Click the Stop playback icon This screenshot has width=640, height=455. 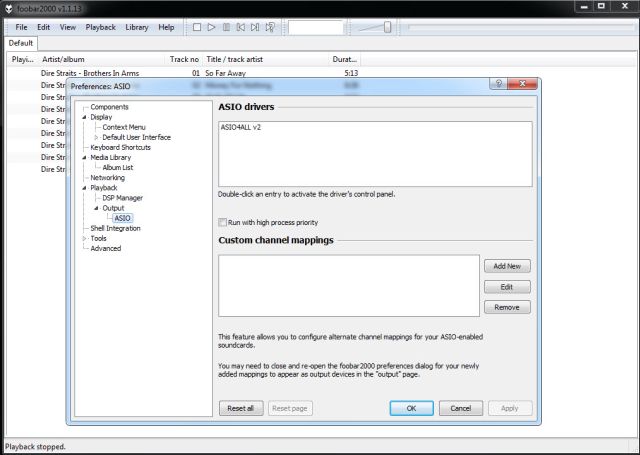click(x=197, y=27)
